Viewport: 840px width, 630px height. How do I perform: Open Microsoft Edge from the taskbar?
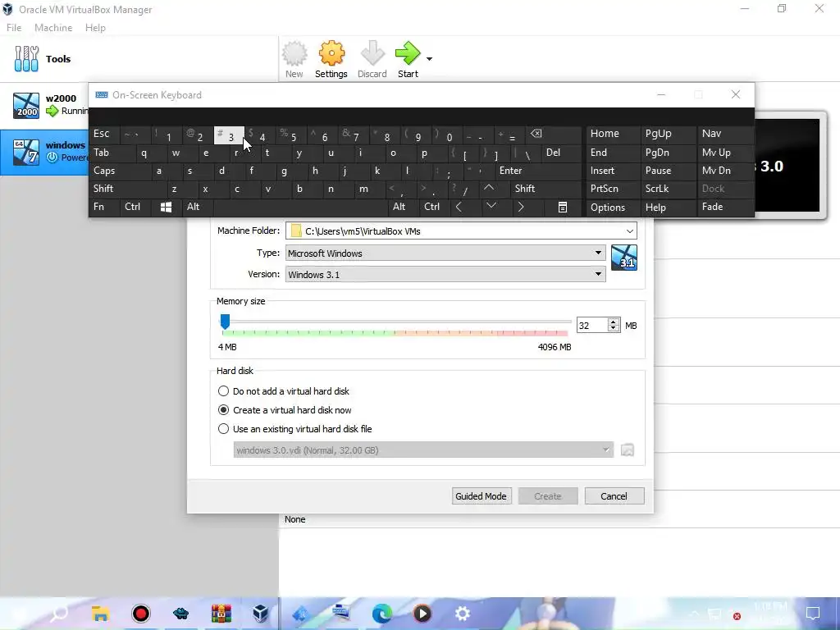[381, 614]
